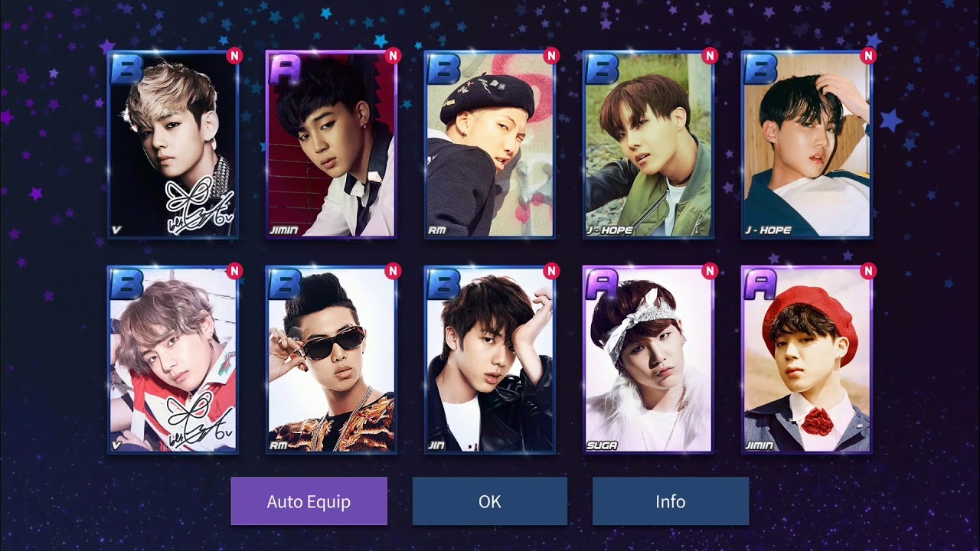The width and height of the screenshot is (980, 551).
Task: Click the A grade badge on Suga card
Action: [601, 285]
